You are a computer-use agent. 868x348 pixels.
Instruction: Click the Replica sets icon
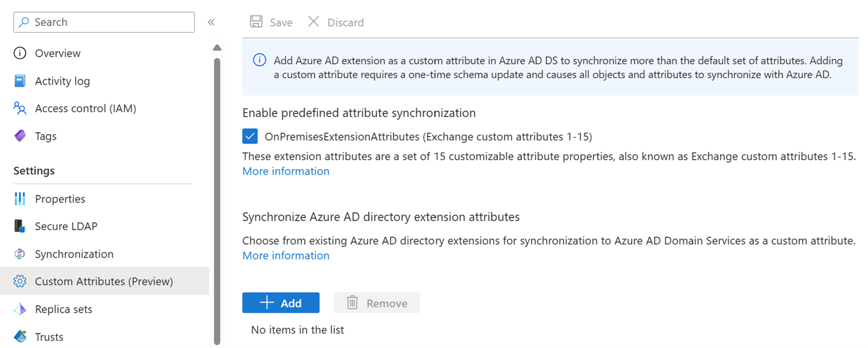coord(20,309)
